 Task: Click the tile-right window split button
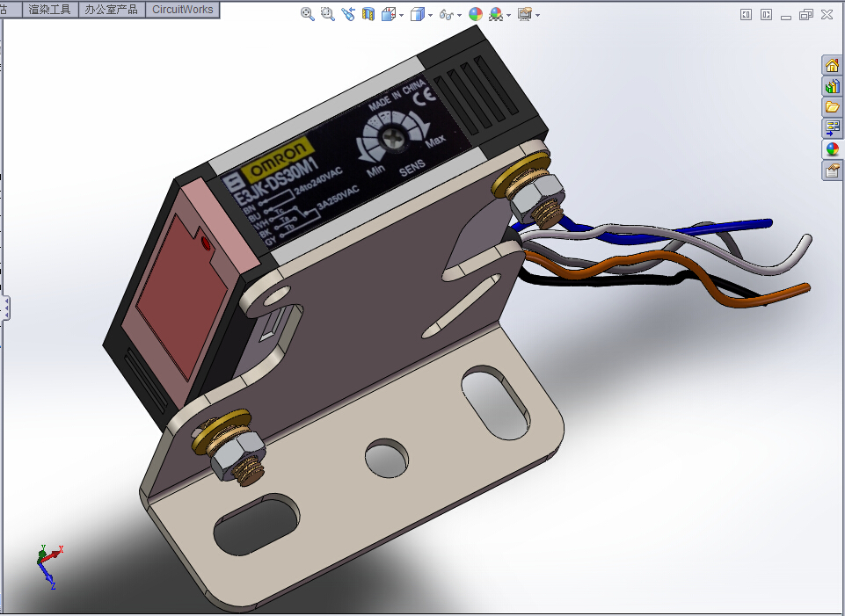767,15
